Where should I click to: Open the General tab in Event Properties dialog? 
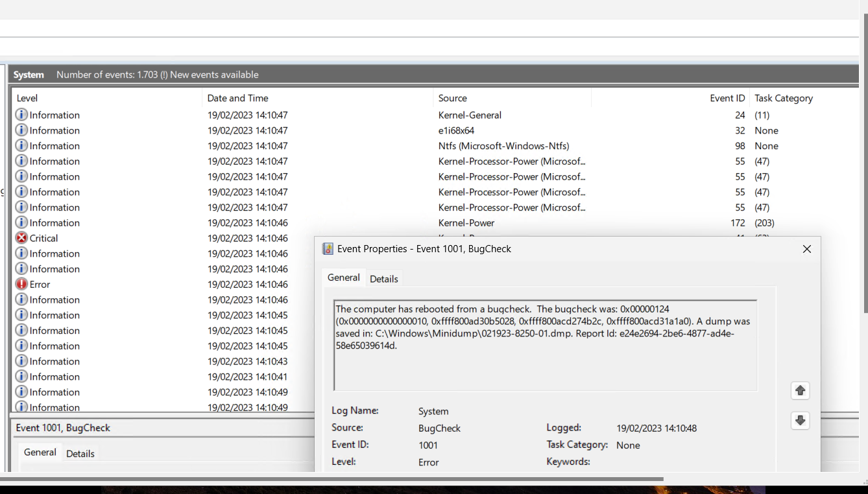pyautogui.click(x=343, y=277)
